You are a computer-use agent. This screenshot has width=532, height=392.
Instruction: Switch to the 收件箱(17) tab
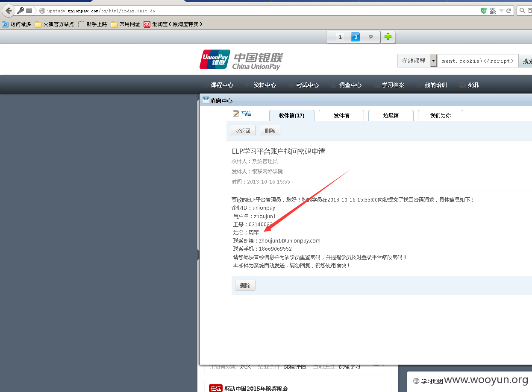click(x=292, y=115)
